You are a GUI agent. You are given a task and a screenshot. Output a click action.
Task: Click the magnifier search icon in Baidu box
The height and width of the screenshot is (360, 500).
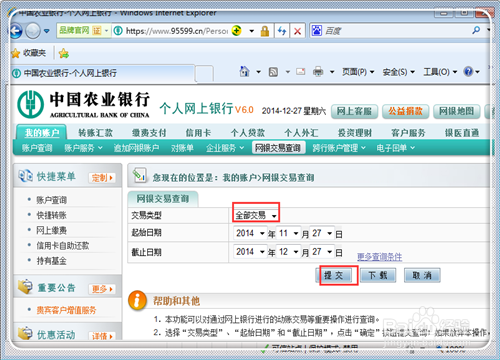coord(476,31)
